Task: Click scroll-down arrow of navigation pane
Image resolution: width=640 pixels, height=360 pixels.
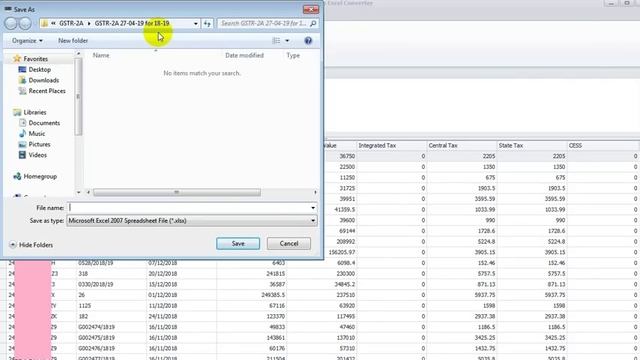Action: click(x=78, y=192)
